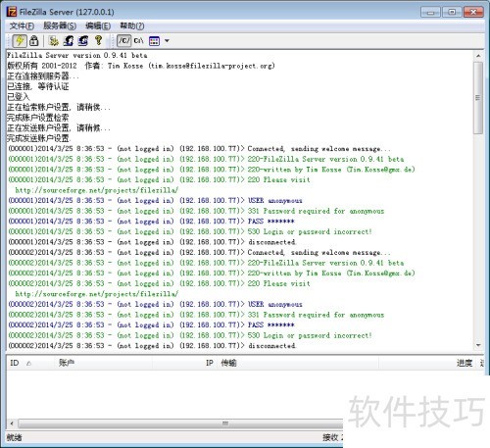The image size is (490, 448).
Task: Click the horizontal scrollbar left arrow
Action: 12,423
